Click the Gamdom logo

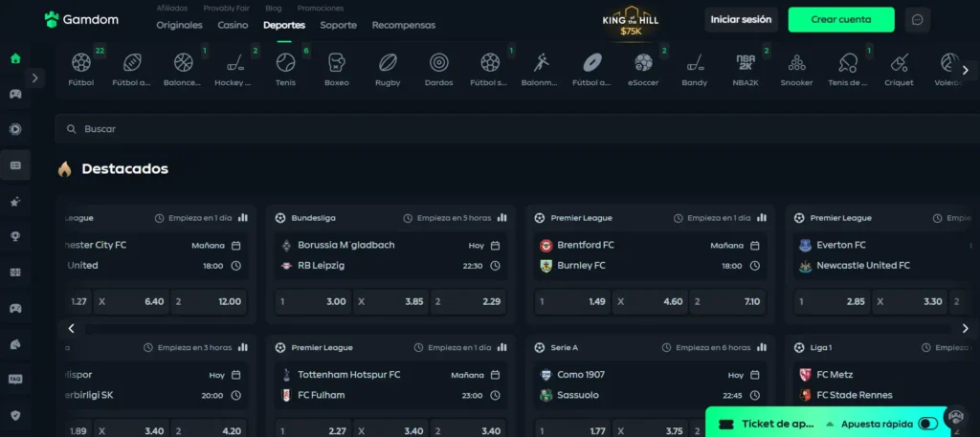pyautogui.click(x=81, y=19)
